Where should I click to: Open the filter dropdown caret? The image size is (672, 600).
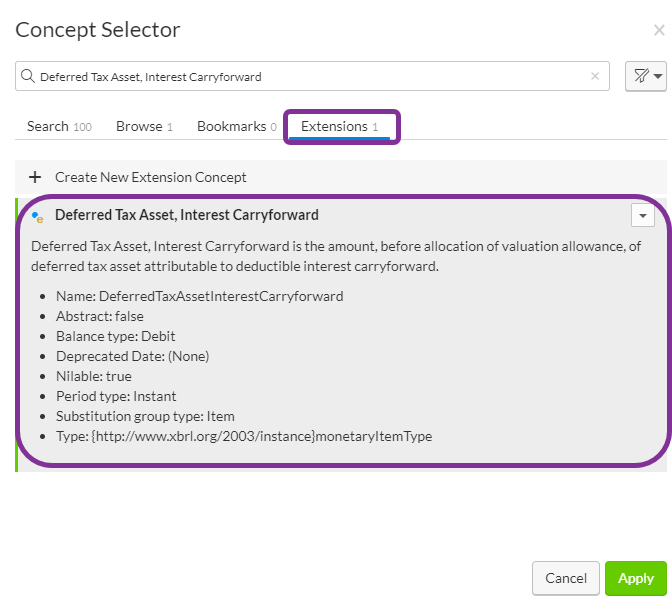tap(657, 76)
